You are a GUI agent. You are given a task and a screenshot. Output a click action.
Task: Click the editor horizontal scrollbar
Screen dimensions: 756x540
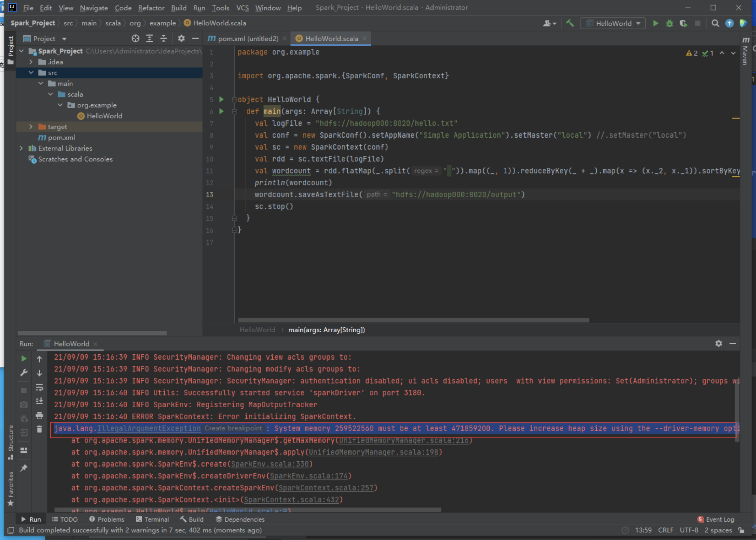pyautogui.click(x=413, y=320)
